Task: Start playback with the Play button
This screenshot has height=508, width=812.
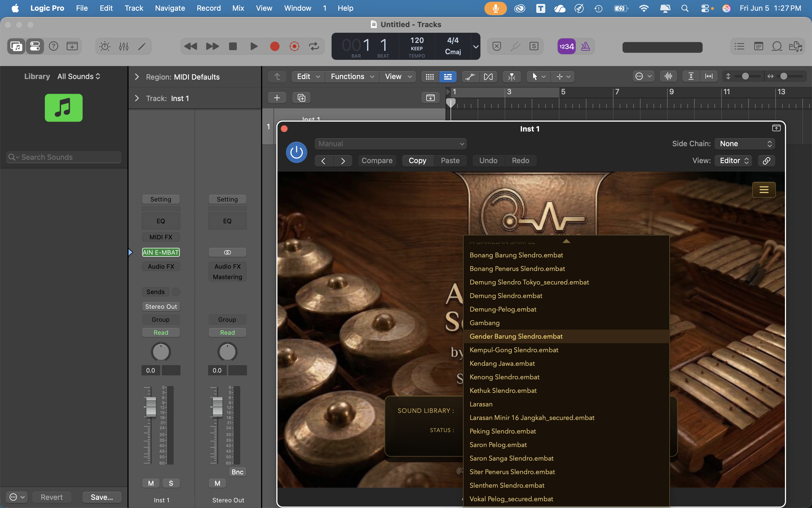Action: [x=254, y=46]
